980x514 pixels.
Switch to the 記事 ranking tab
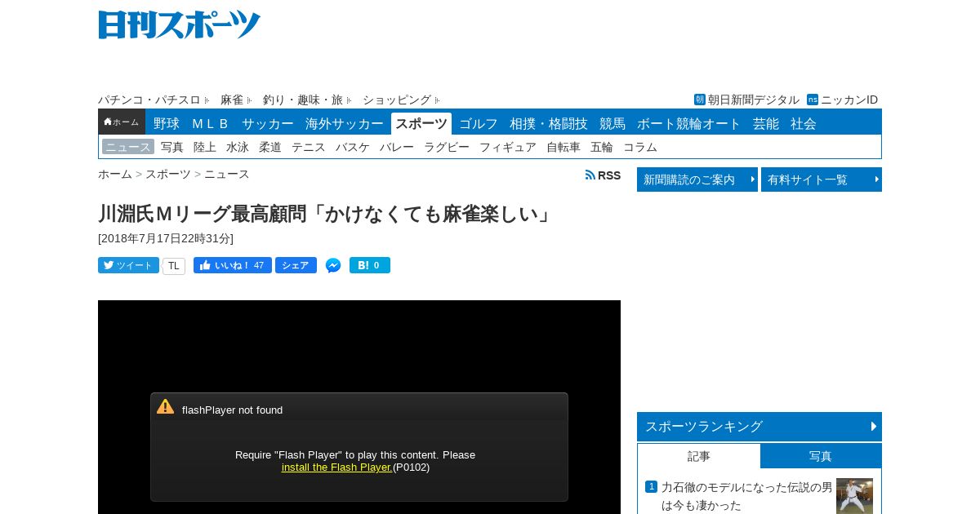click(x=699, y=456)
